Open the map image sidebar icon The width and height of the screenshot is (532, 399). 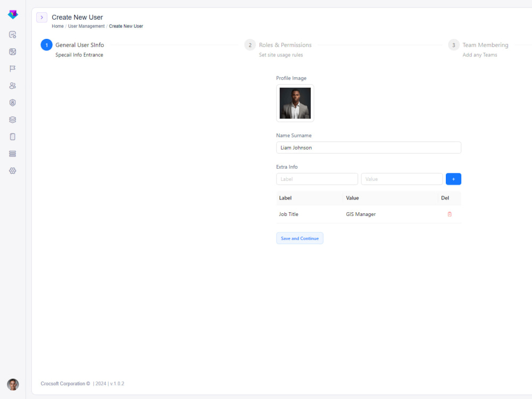pos(13,52)
